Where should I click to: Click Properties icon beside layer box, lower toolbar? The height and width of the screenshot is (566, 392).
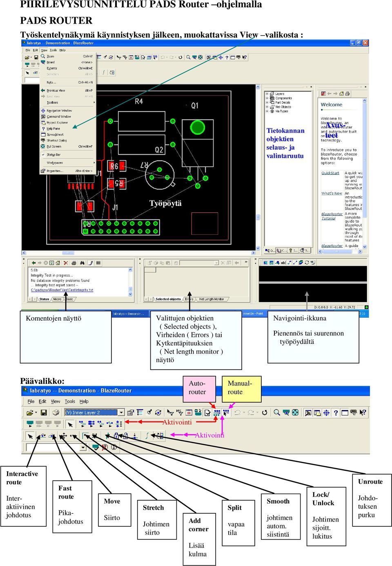[130, 412]
